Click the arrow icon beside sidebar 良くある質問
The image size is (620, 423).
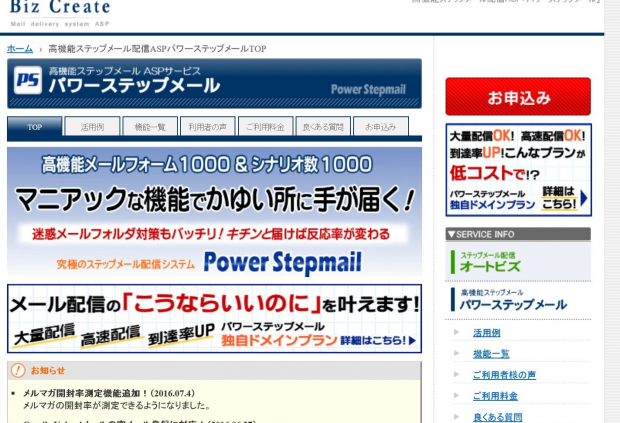(x=457, y=417)
